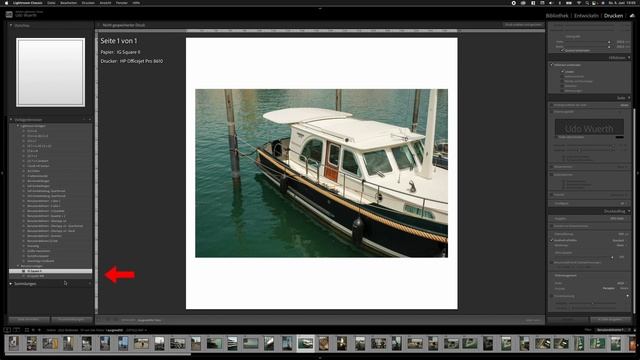640x360 pixels.
Task: Toggle Quadrat beibehalten checkbox
Action: 562,50
